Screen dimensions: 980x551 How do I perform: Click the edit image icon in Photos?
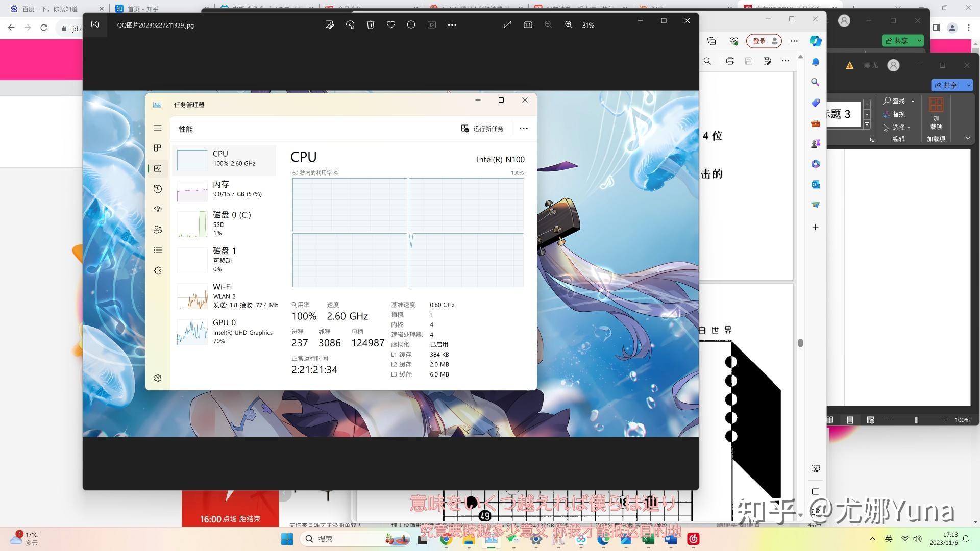329,24
